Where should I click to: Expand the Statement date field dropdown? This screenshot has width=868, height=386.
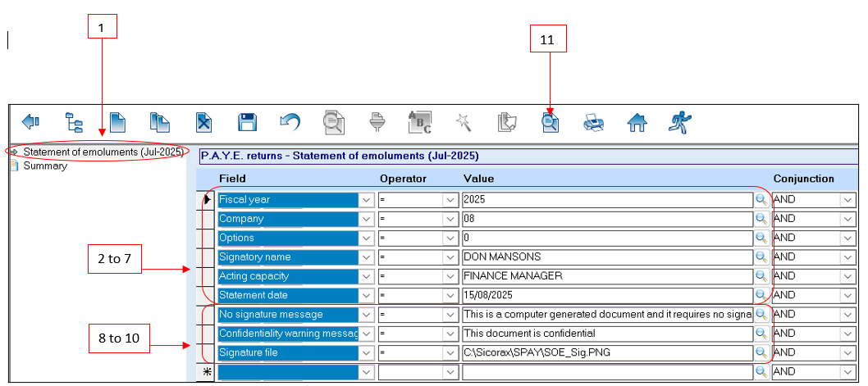click(367, 295)
